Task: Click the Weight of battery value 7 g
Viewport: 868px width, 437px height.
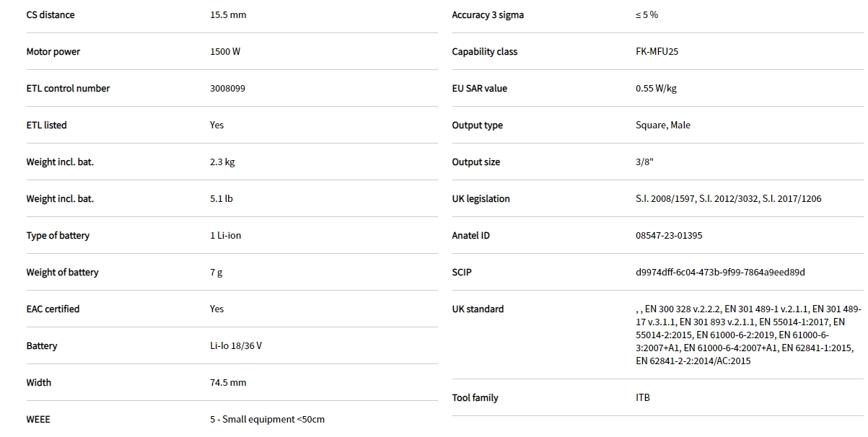Action: (216, 273)
